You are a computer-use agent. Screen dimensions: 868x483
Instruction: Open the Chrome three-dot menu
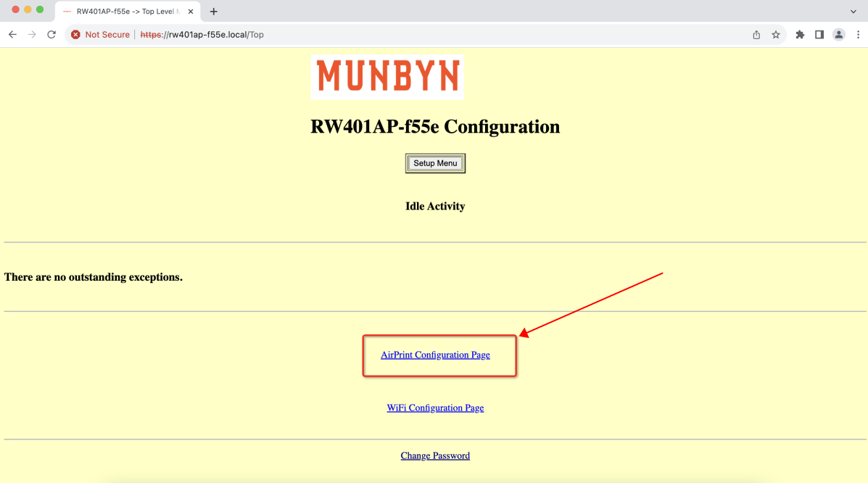[858, 34]
